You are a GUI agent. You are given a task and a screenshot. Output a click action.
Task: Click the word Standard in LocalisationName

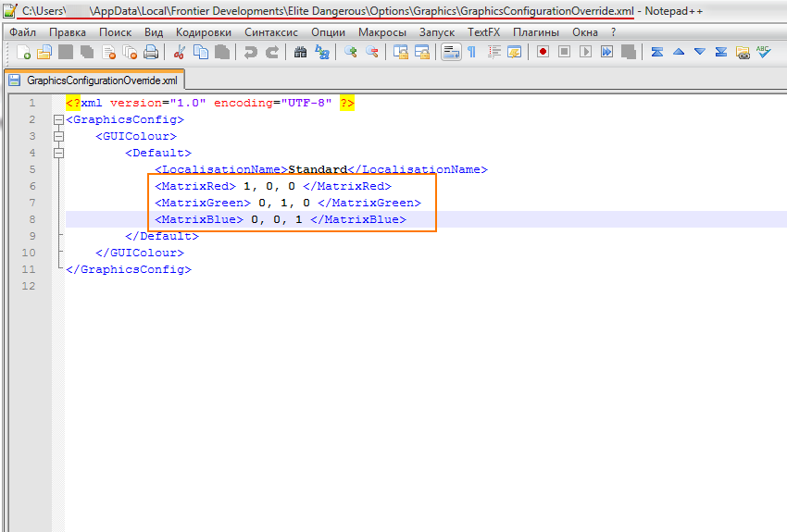coord(318,169)
